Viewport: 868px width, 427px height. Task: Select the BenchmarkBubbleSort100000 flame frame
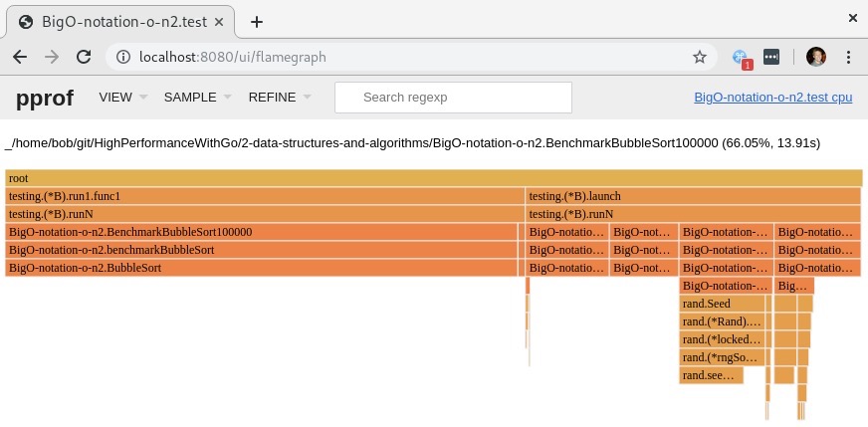[x=261, y=232]
